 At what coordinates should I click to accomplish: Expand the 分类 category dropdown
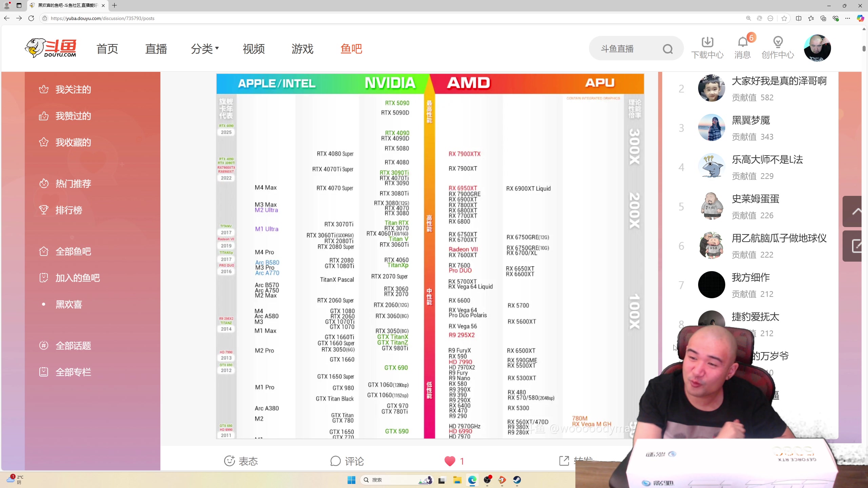tap(205, 49)
